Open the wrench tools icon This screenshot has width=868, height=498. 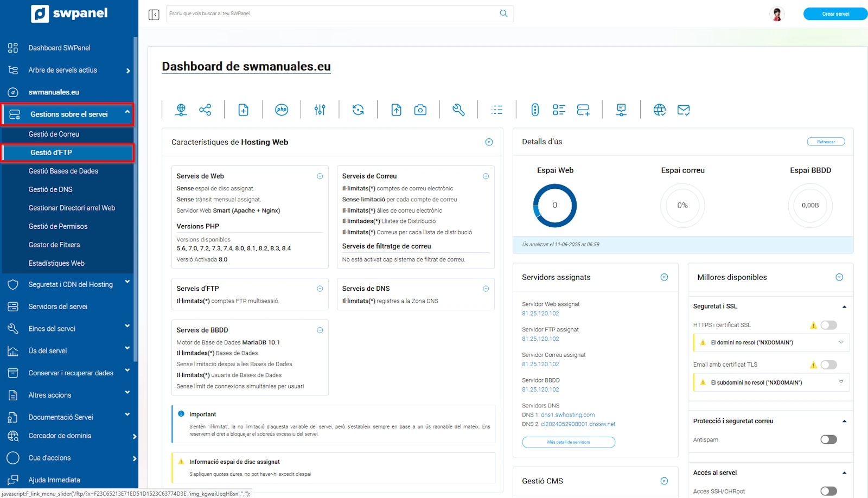[x=458, y=110]
